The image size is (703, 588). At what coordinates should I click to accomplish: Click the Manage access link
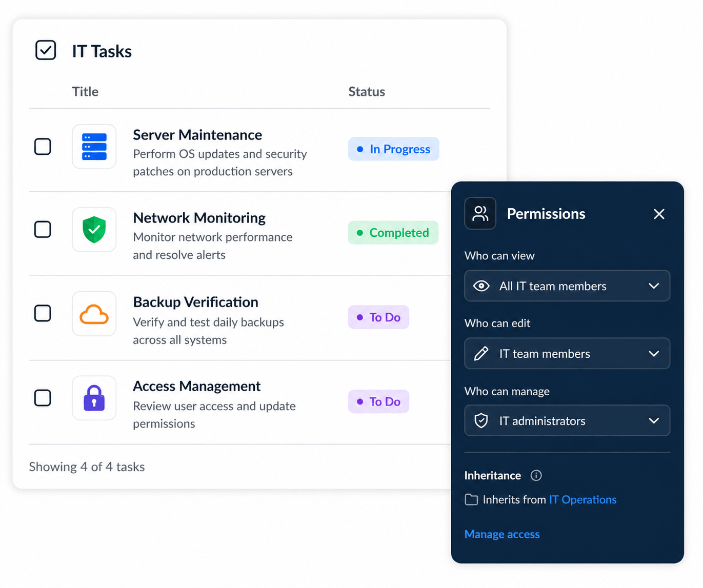coord(502,534)
